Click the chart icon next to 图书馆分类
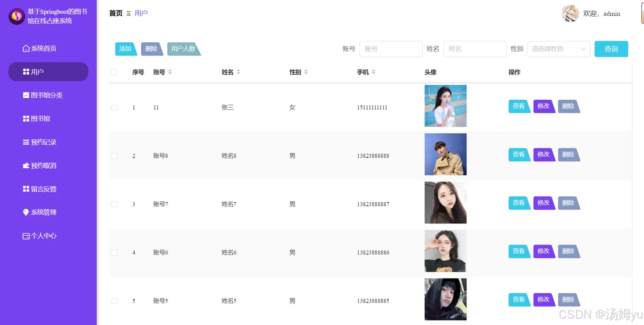Image resolution: width=644 pixels, height=325 pixels. coord(26,95)
